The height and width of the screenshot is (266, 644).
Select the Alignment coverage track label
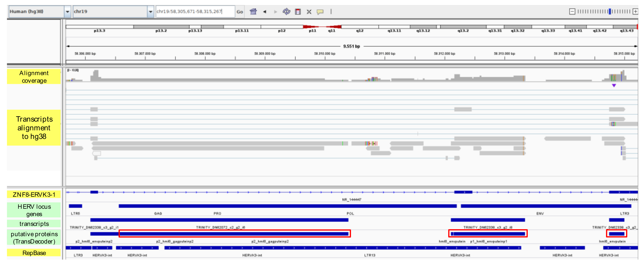coord(34,77)
